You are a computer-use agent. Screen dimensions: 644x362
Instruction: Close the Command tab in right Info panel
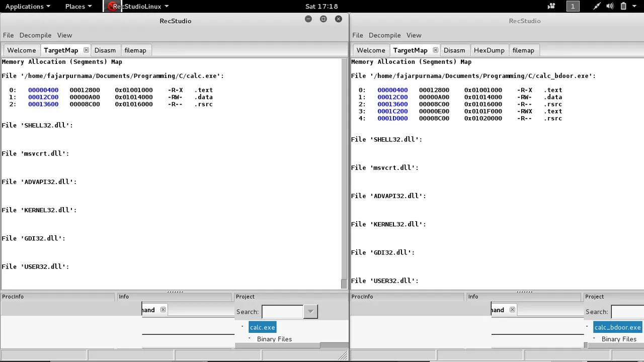pyautogui.click(x=512, y=309)
